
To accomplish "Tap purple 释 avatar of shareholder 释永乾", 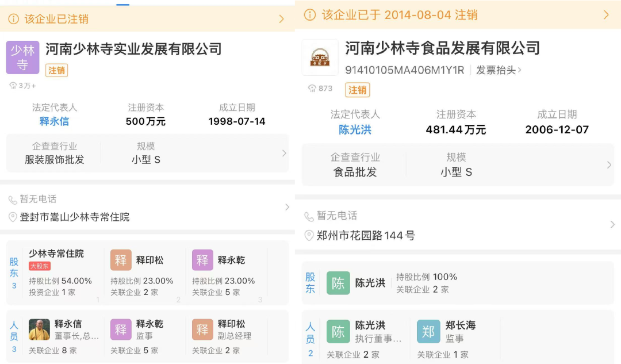I will coord(202,260).
